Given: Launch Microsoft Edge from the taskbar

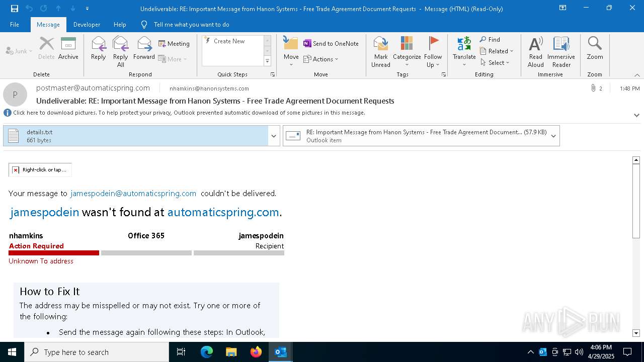Looking at the screenshot, I should coord(207,352).
